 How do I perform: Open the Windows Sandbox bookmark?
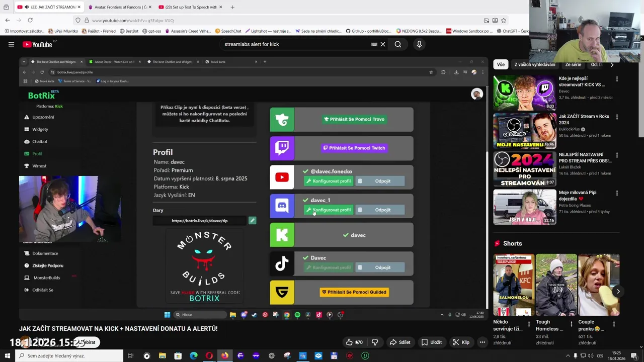[x=469, y=31]
